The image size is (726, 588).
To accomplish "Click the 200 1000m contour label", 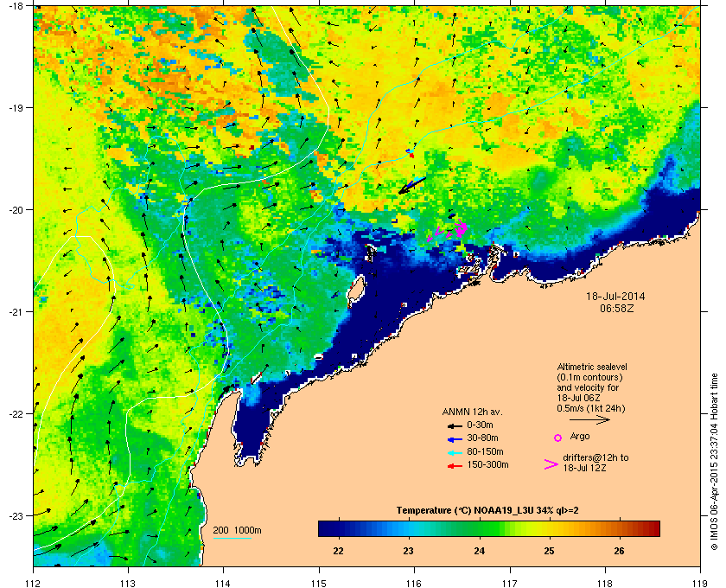I will coord(237,531).
